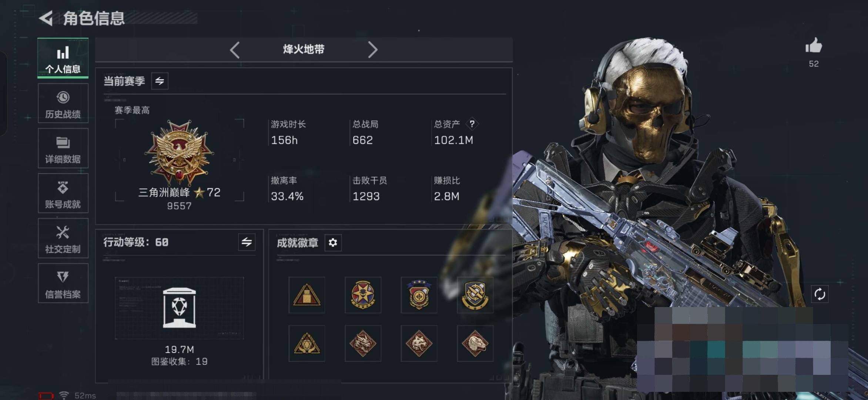Open the 历史战绩 tab
The height and width of the screenshot is (400, 868).
(x=63, y=103)
